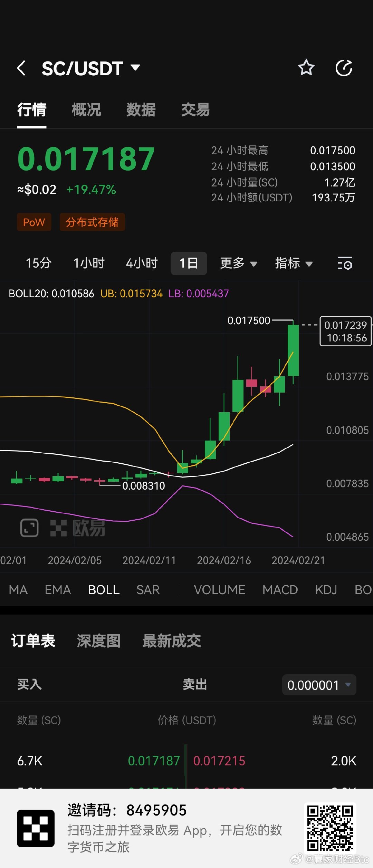Tap the 0.008310 low label on chart
The height and width of the screenshot is (868, 373).
(144, 486)
